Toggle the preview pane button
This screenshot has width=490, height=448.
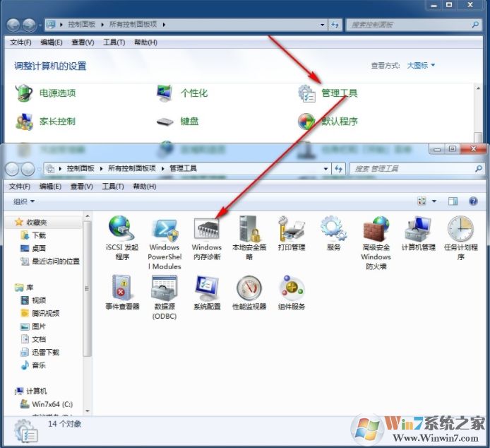tap(453, 201)
